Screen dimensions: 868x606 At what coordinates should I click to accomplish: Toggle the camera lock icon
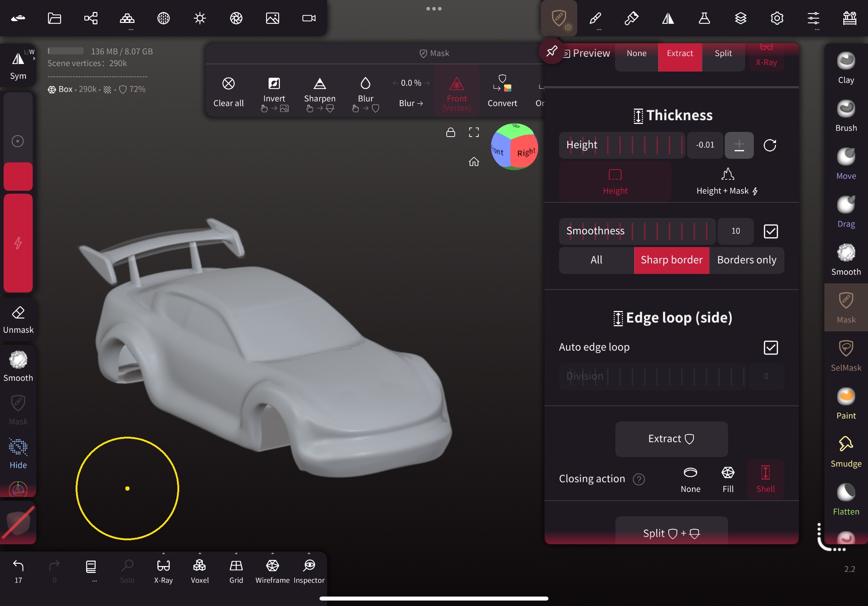coord(450,132)
